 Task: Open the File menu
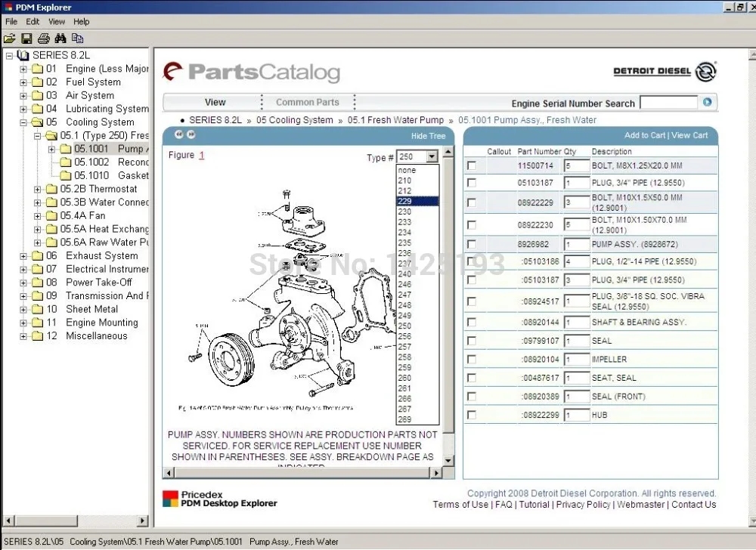tap(11, 22)
